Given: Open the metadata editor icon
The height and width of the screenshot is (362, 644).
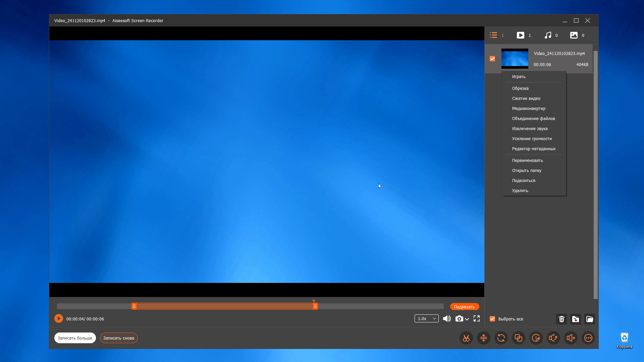Looking at the screenshot, I should [x=536, y=338].
